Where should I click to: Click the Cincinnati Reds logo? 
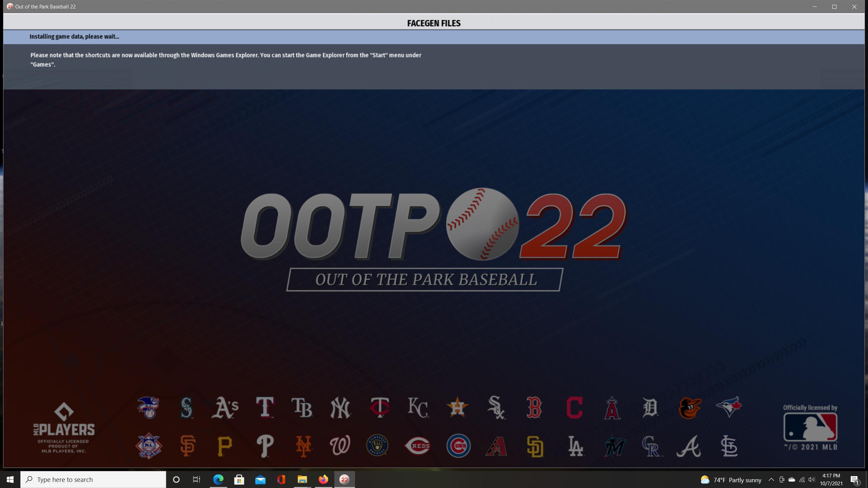[x=418, y=446]
